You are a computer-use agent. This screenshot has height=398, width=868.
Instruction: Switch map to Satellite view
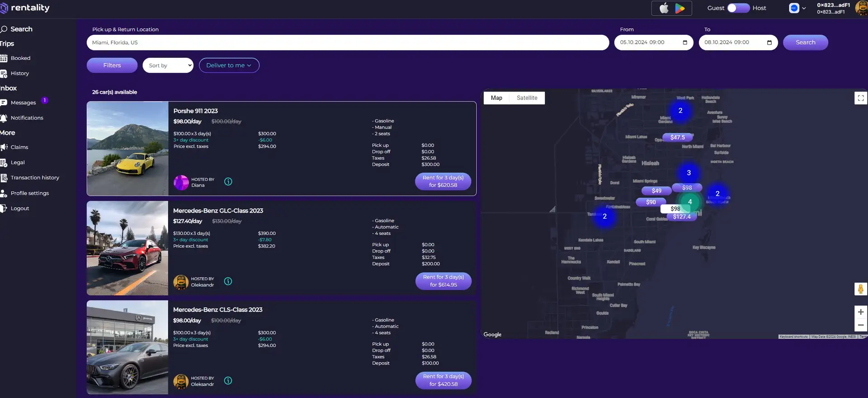[527, 98]
